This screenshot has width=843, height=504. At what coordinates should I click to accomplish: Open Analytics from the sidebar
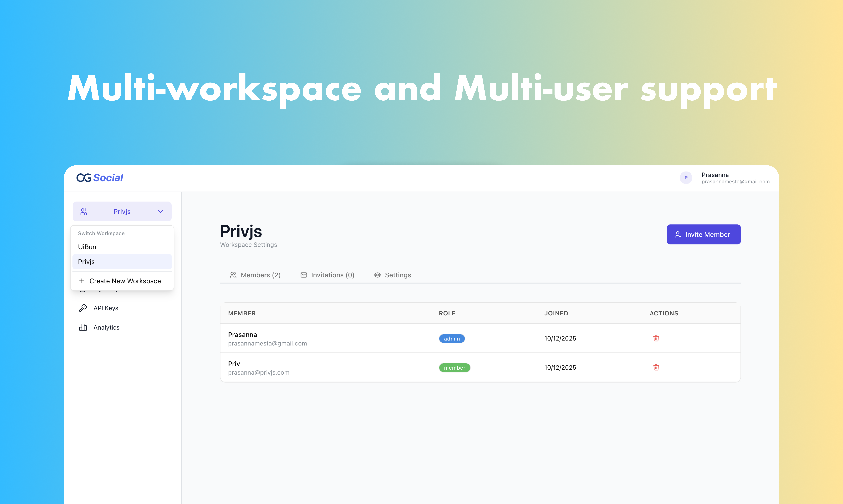(106, 327)
